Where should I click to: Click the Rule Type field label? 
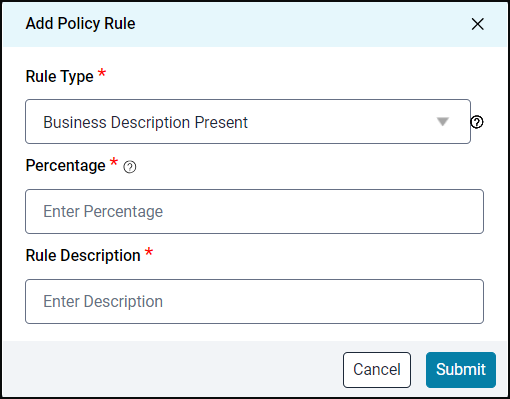pyautogui.click(x=60, y=77)
